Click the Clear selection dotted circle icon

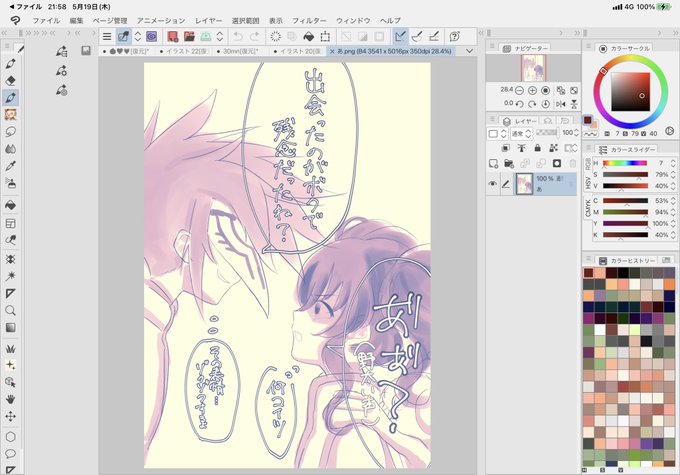[275, 36]
